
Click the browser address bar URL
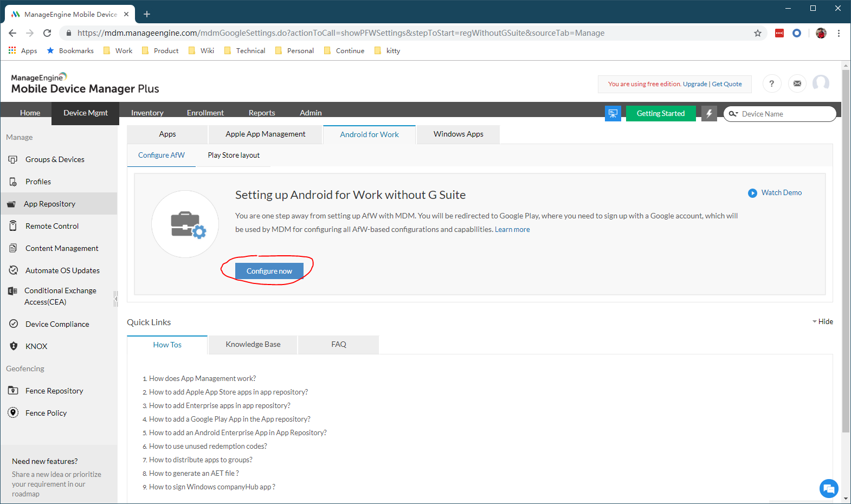341,33
